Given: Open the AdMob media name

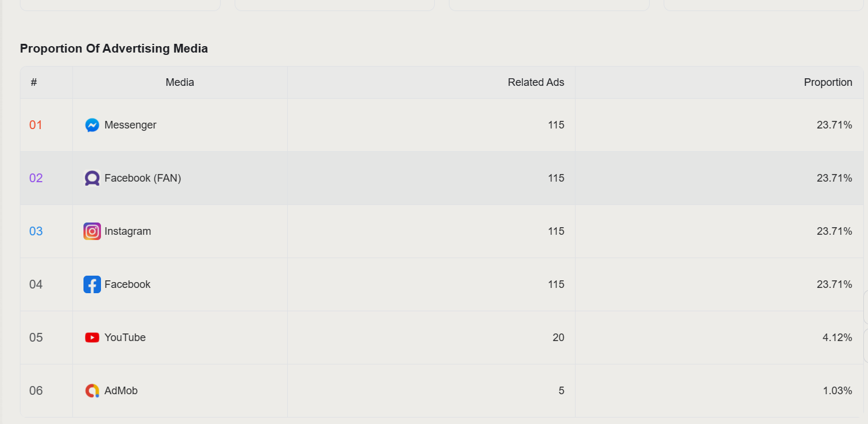Looking at the screenshot, I should [121, 391].
